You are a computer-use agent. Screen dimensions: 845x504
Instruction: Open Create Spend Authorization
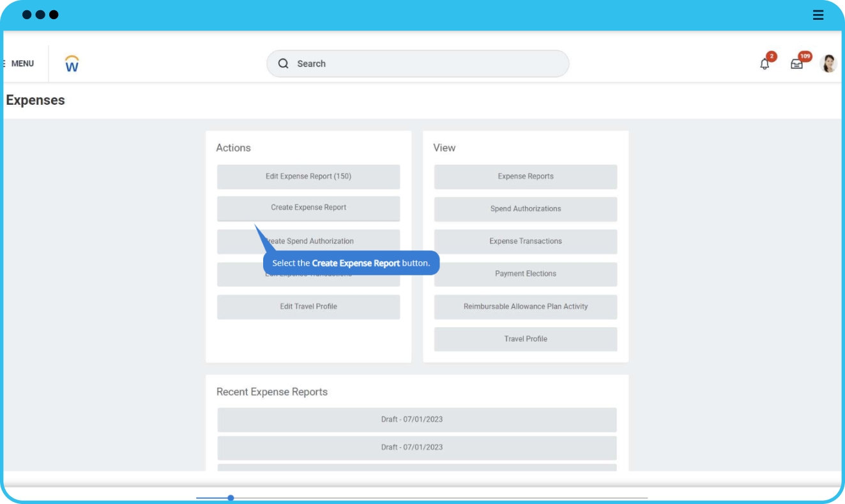(x=308, y=241)
